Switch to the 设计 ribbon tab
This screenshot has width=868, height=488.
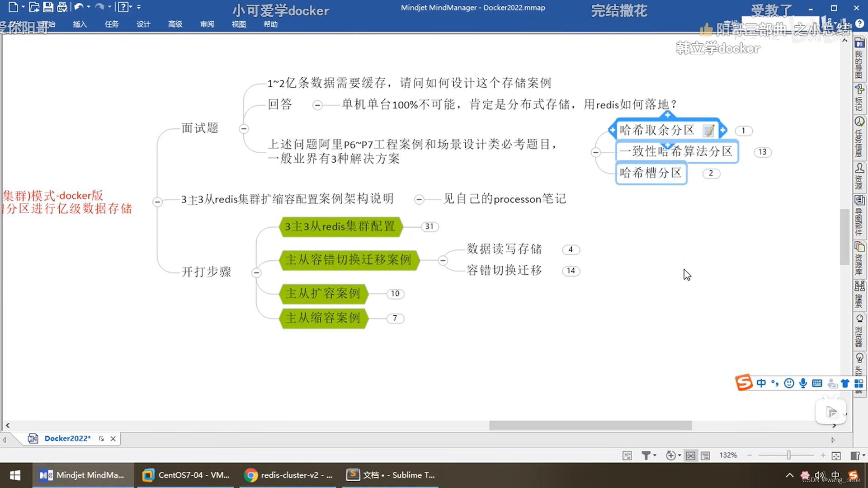click(x=143, y=24)
